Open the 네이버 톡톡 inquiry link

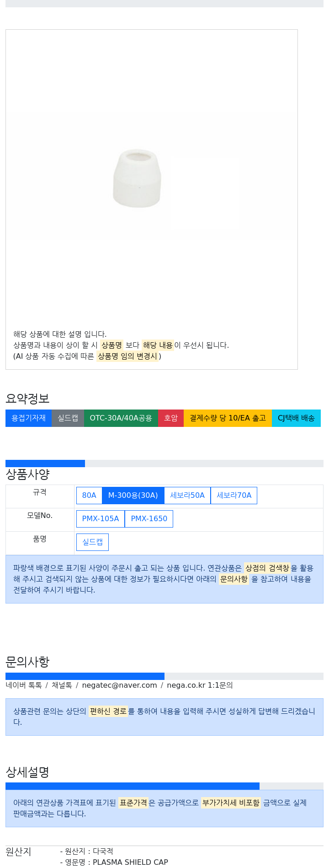point(24,685)
